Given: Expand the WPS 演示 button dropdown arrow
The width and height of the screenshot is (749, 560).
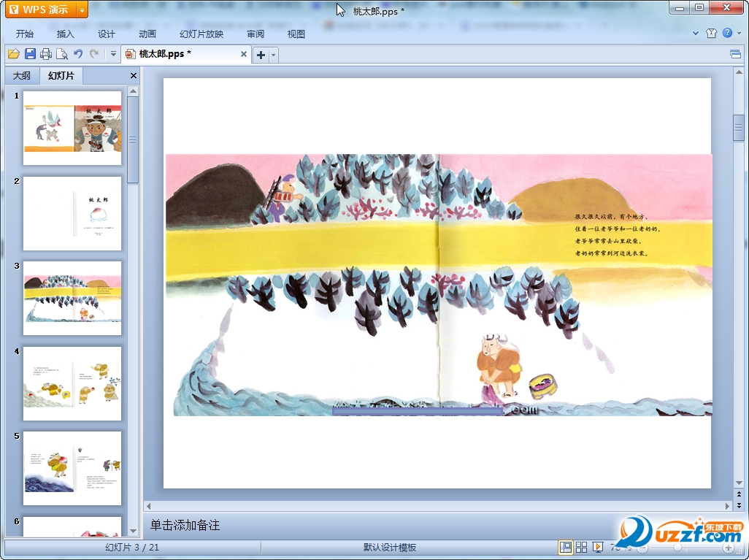Looking at the screenshot, I should 82,9.
